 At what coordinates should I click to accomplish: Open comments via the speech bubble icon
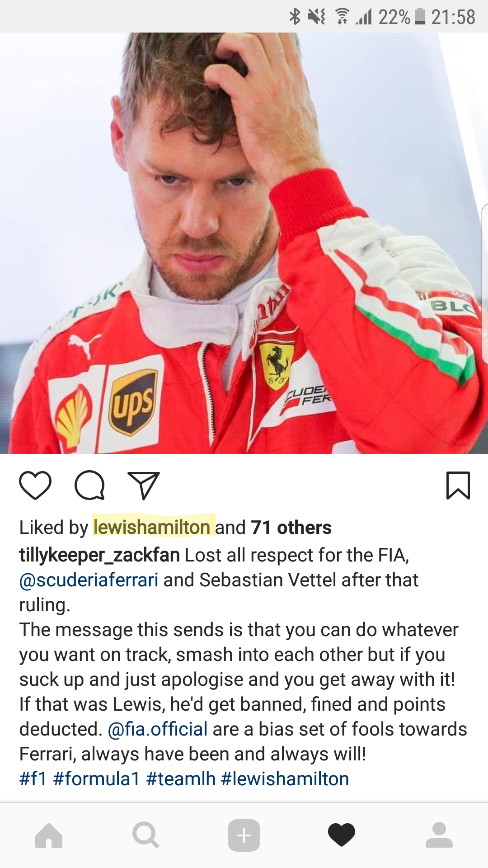pyautogui.click(x=89, y=485)
